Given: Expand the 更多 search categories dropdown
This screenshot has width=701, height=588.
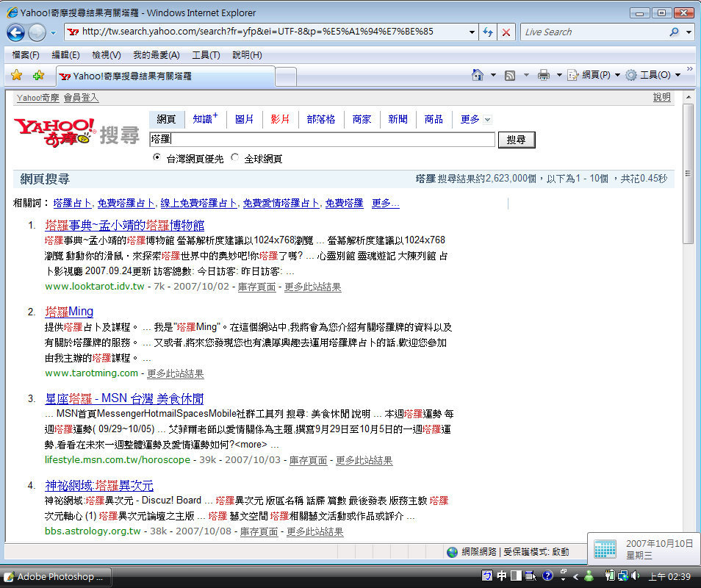Looking at the screenshot, I should click(475, 119).
